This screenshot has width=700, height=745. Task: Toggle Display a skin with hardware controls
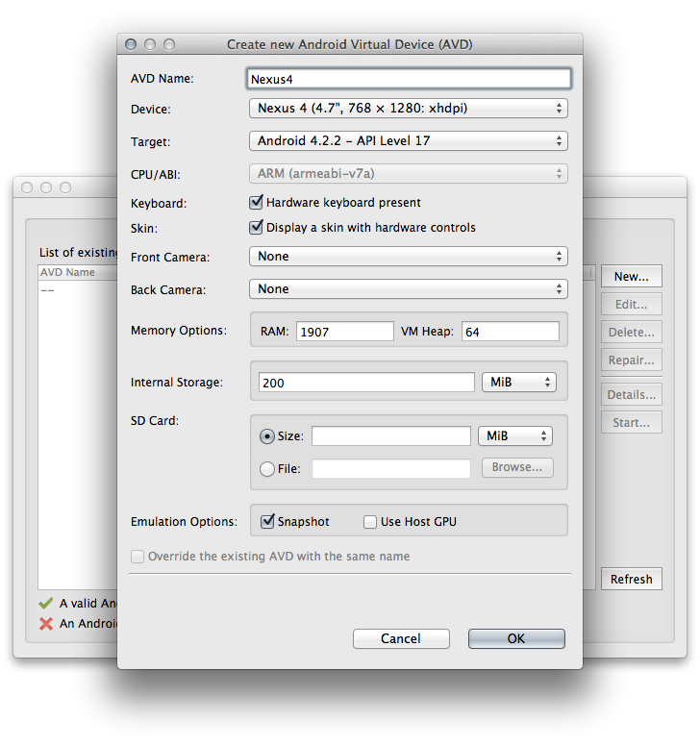pyautogui.click(x=256, y=227)
